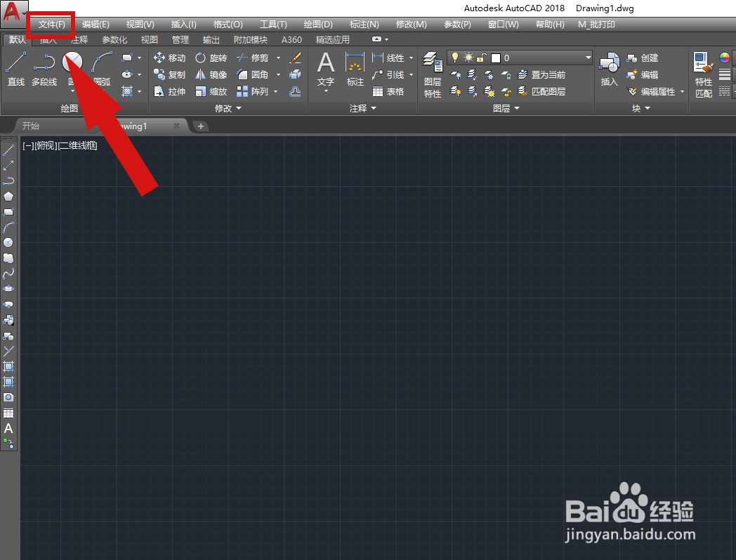Select the Linear (线性) dimension tool
Viewport: 736px width, 560px height.
coord(388,58)
